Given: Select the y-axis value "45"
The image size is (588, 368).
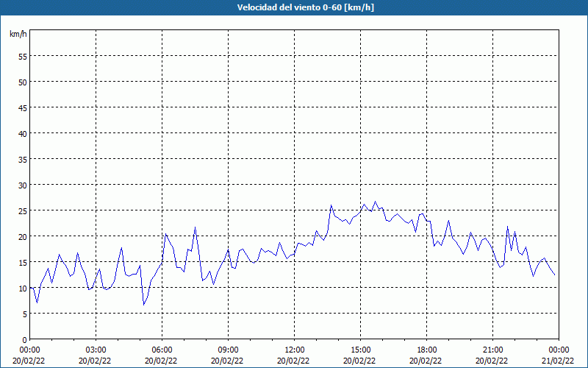Looking at the screenshot, I should (x=23, y=108).
